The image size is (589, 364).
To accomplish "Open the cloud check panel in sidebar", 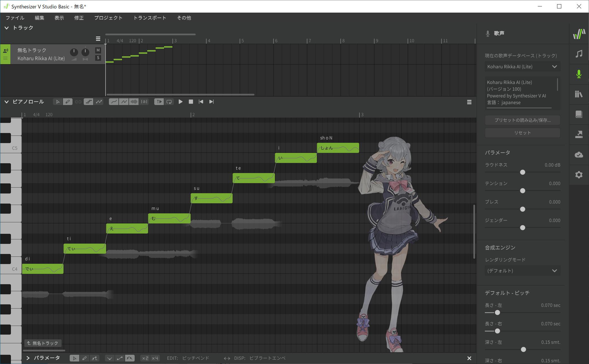I will pyautogui.click(x=579, y=155).
